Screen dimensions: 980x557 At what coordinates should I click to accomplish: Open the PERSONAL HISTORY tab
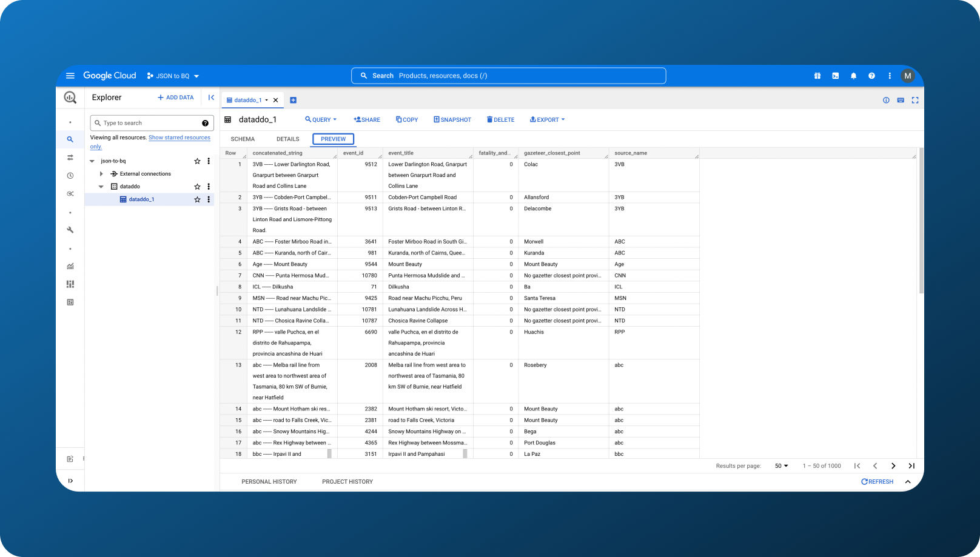(x=269, y=481)
